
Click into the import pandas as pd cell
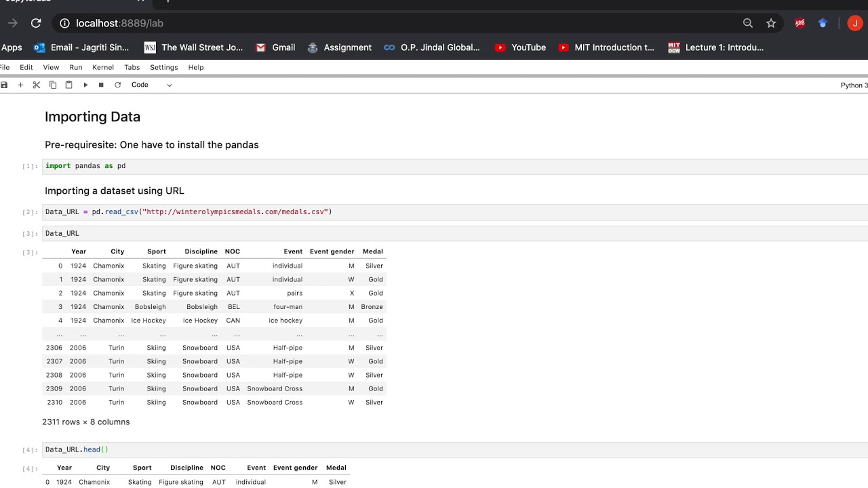click(454, 166)
